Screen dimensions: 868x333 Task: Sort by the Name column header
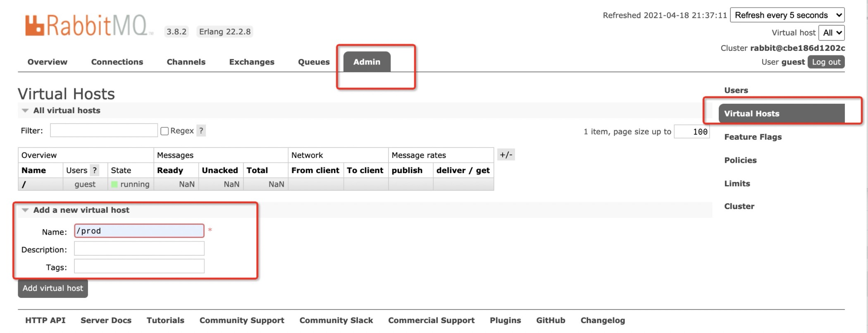point(33,170)
